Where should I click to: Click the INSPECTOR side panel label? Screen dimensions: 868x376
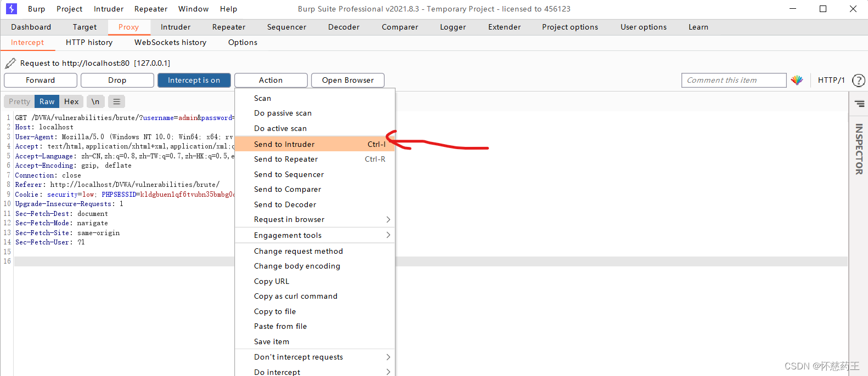(859, 149)
